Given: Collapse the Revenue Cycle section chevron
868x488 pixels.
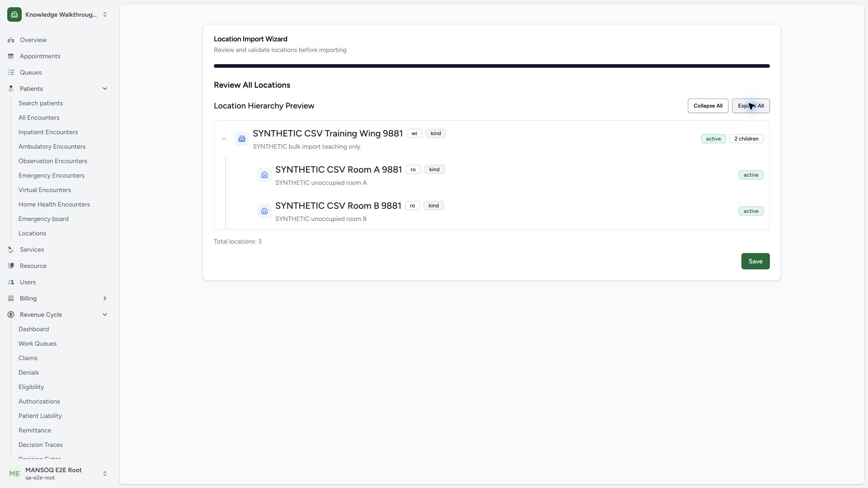Looking at the screenshot, I should pos(105,314).
